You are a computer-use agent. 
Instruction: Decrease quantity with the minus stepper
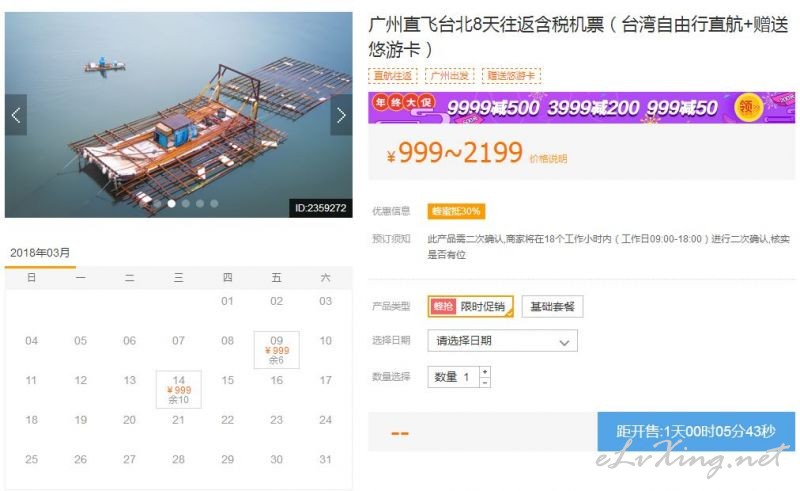pos(485,382)
